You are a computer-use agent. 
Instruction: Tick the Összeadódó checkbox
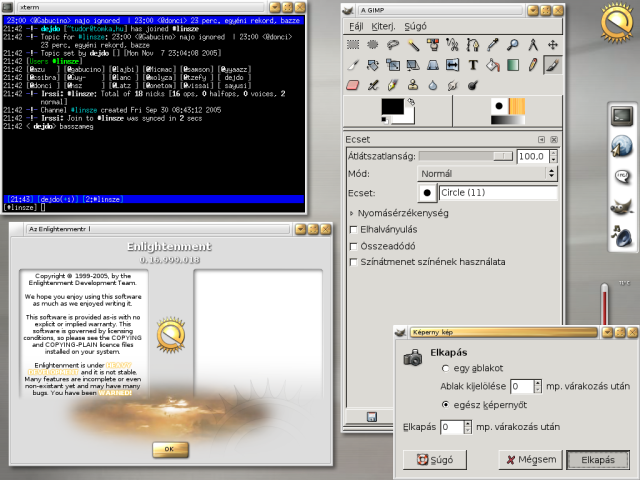coord(353,245)
